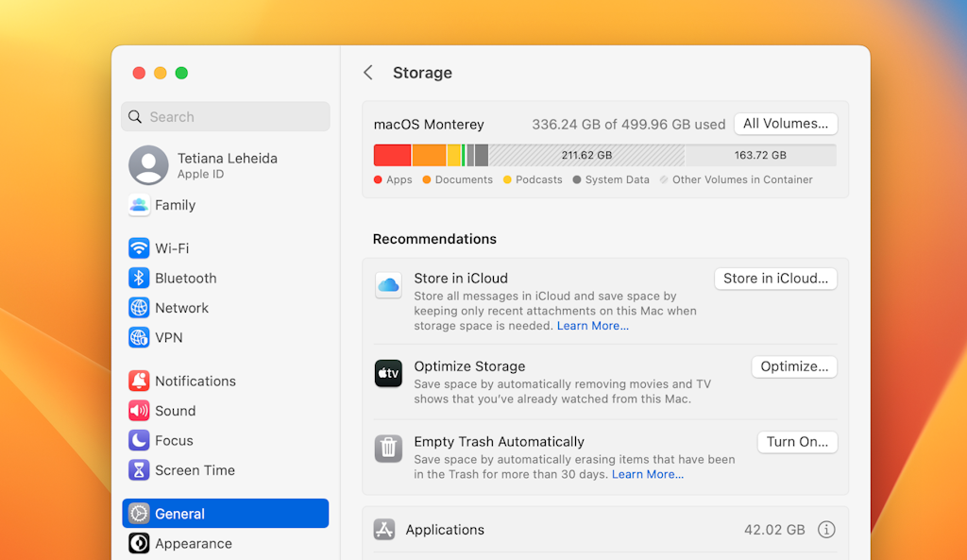This screenshot has height=560, width=967.
Task: Switch to the Appearance settings pane
Action: tap(139, 543)
